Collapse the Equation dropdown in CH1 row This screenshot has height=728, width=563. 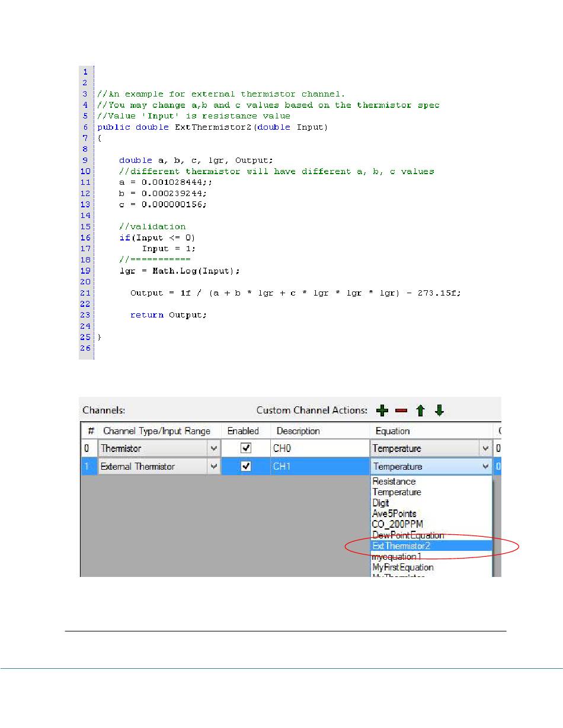tap(486, 466)
